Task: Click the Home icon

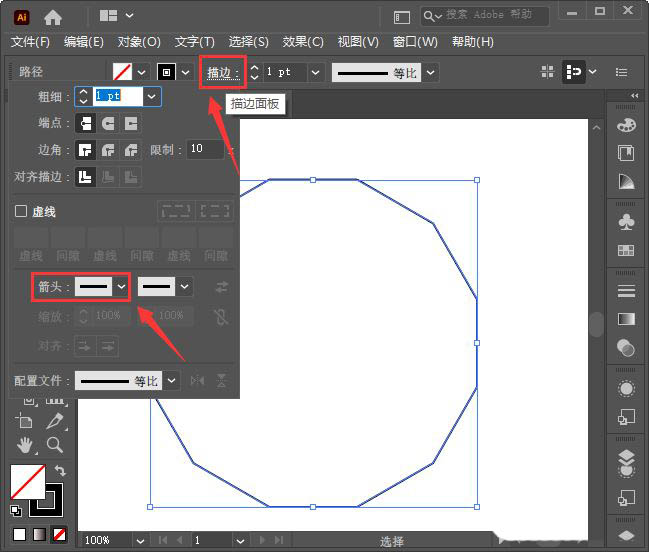Action: click(53, 17)
